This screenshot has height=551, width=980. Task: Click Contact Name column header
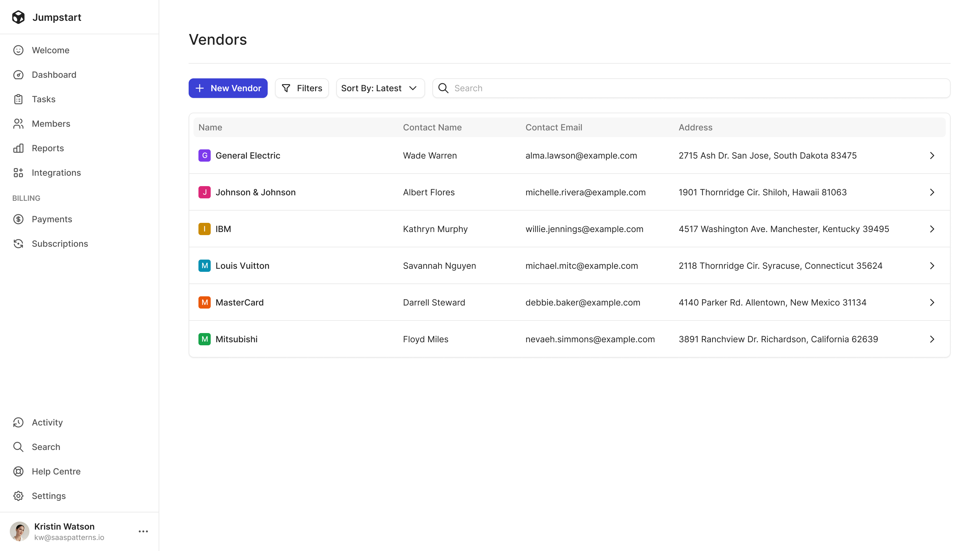click(432, 127)
